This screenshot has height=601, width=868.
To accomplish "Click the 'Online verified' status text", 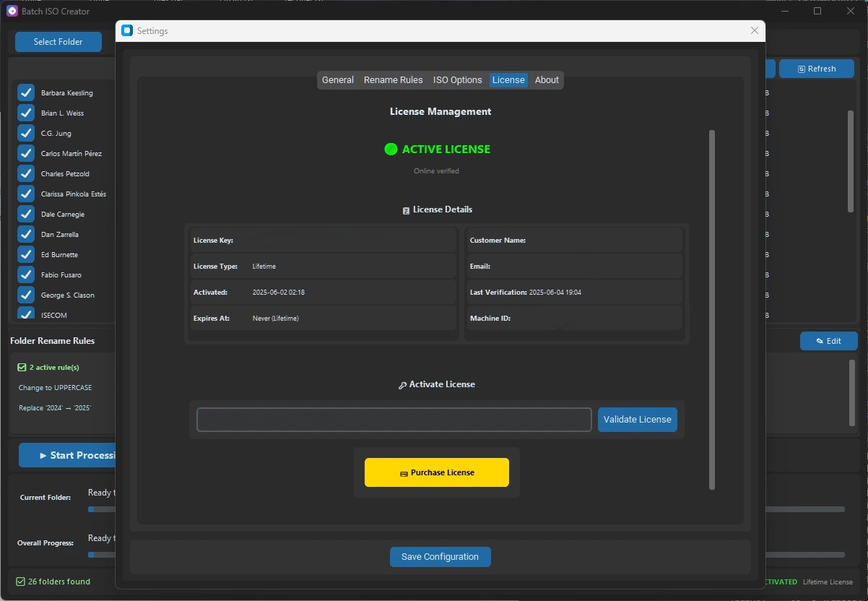I will point(436,171).
